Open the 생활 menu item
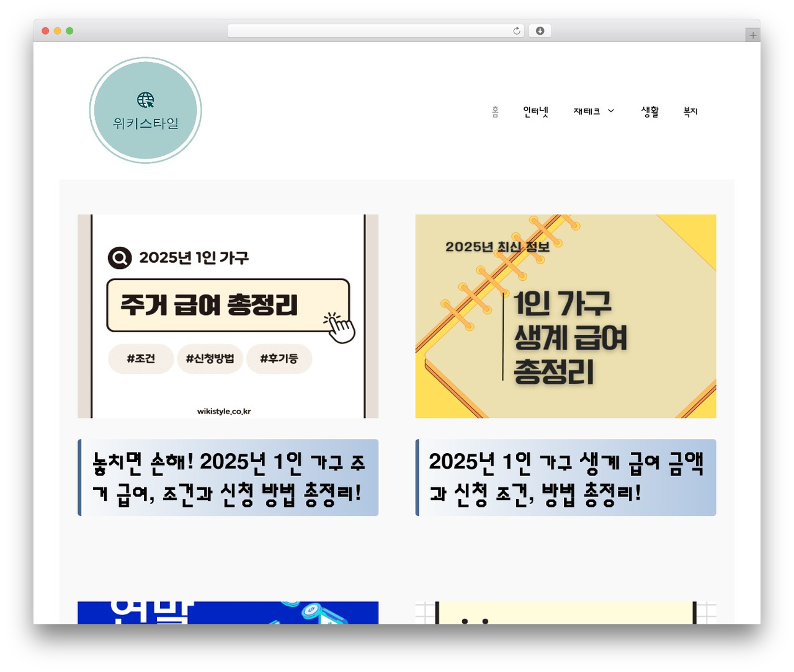The width and height of the screenshot is (794, 672). pos(649,112)
